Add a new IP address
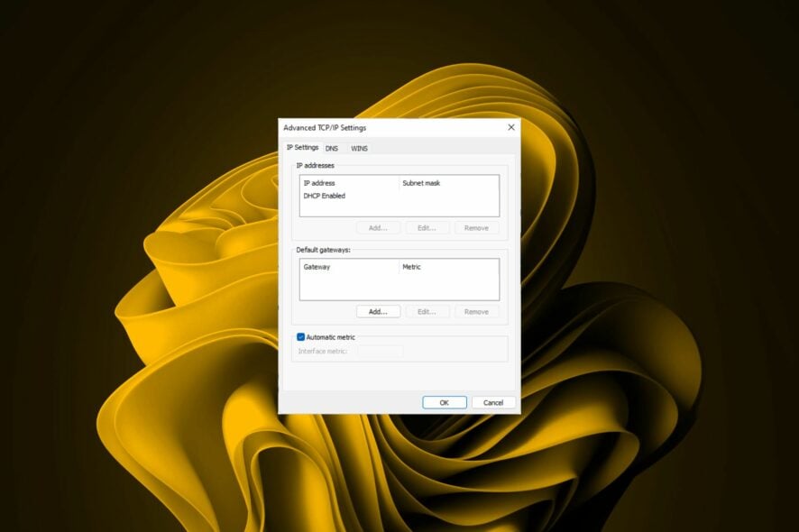The image size is (799, 532). pyautogui.click(x=378, y=227)
